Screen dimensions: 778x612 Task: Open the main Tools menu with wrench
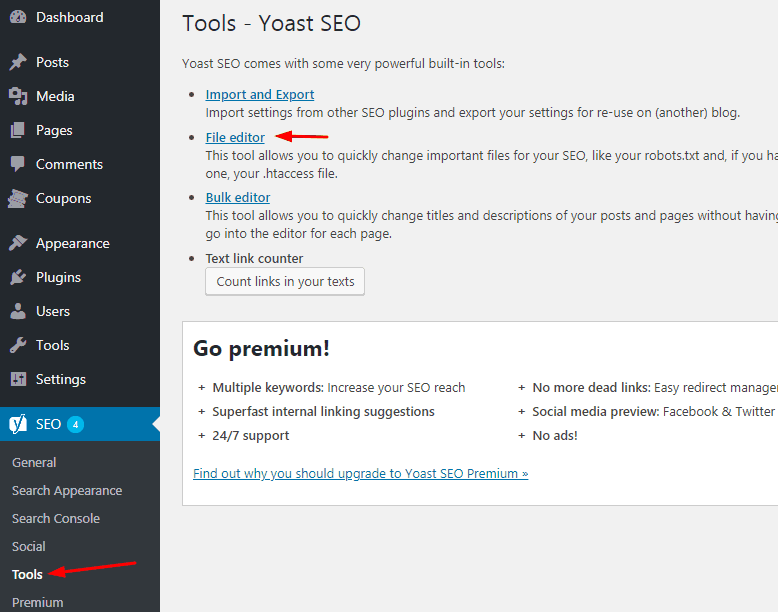80,345
